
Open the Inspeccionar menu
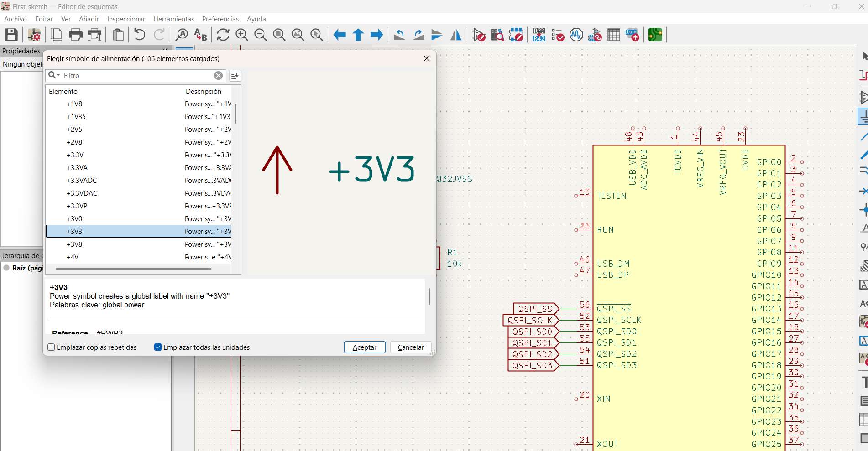click(x=126, y=19)
